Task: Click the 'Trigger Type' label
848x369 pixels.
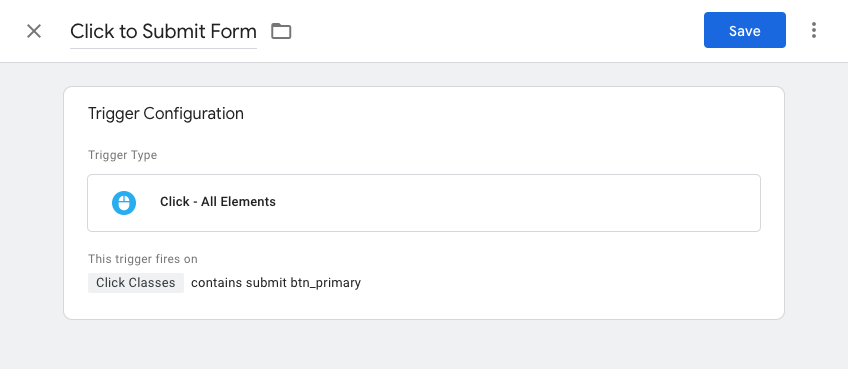Action: point(123,155)
